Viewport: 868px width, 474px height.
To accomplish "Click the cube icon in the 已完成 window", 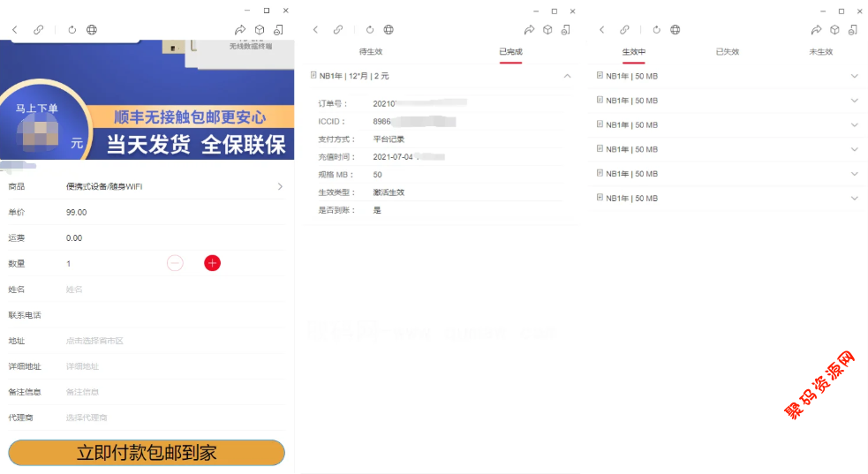I will tap(547, 30).
